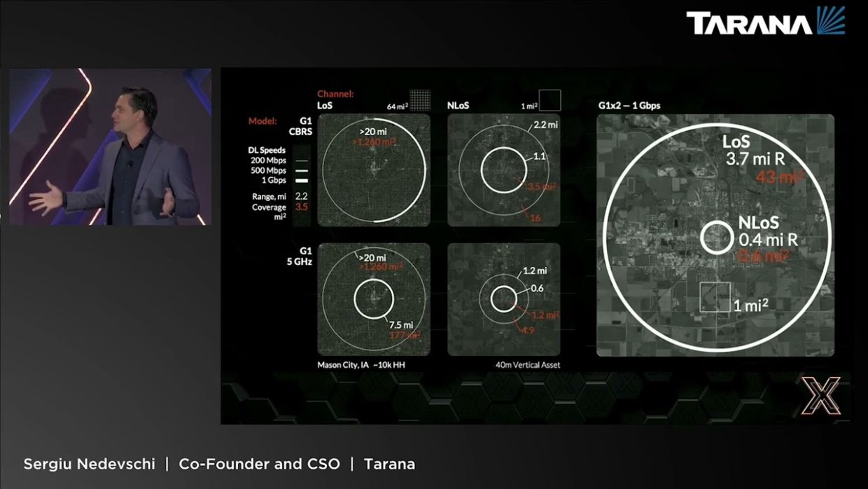868x489 pixels.
Task: Click the "Range, mi" legend label
Action: [x=269, y=197]
